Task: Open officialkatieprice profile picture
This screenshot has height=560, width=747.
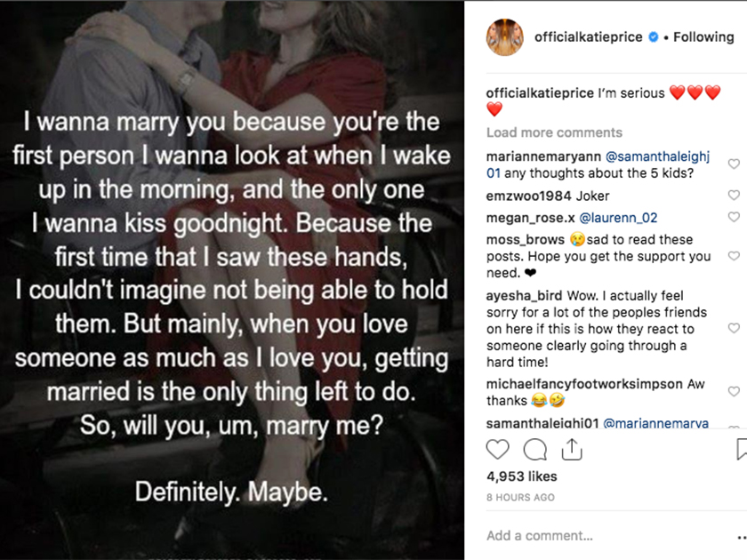Action: coord(504,37)
